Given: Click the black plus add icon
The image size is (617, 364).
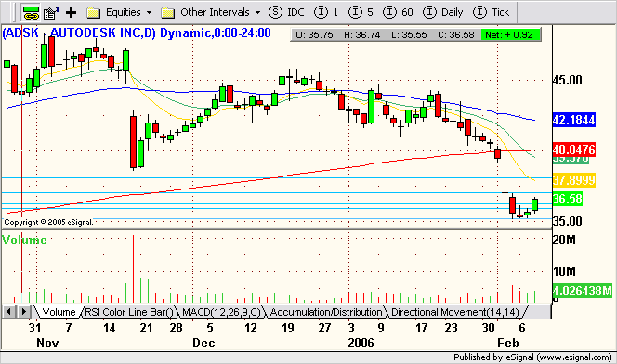Looking at the screenshot, I should click(x=71, y=13).
